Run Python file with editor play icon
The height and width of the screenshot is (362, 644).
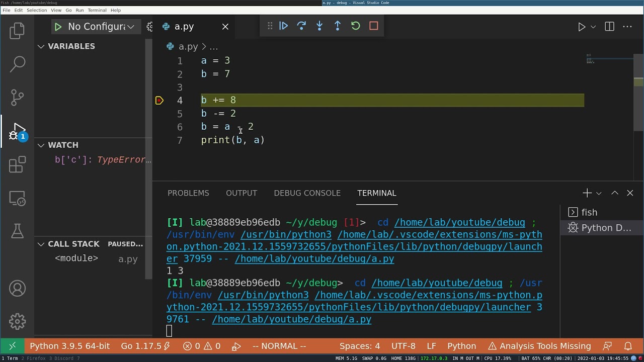[x=582, y=27]
